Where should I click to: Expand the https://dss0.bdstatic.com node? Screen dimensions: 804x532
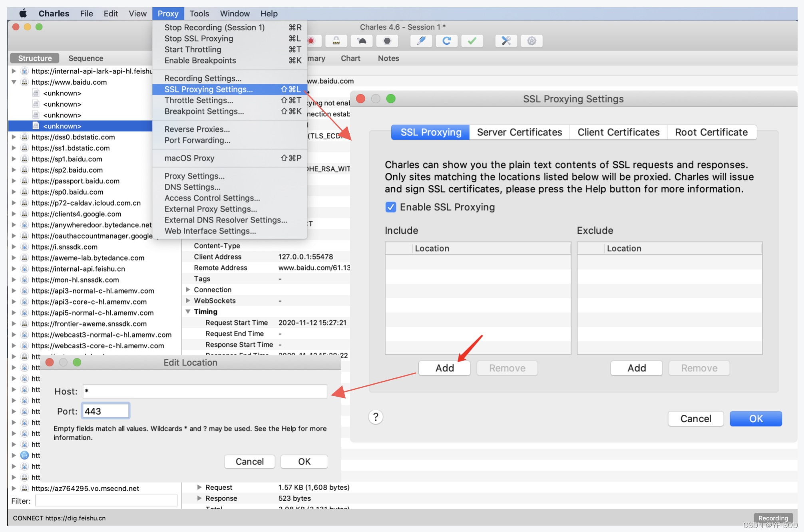[14, 137]
